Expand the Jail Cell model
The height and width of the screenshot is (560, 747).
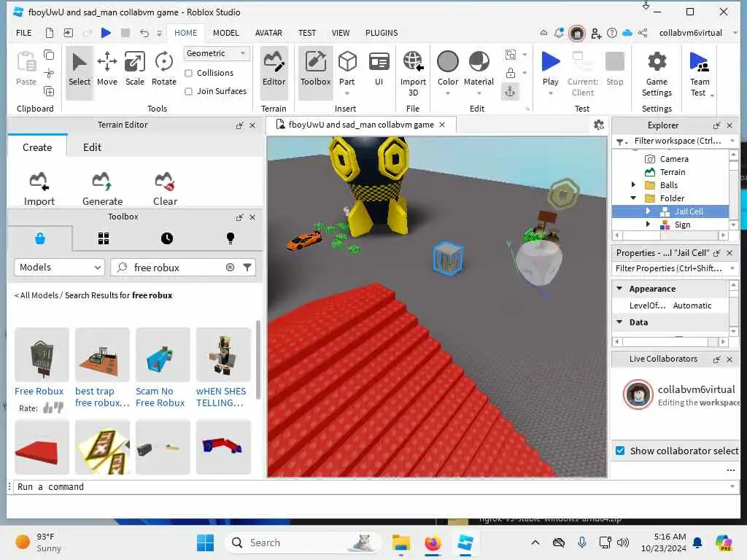[x=648, y=211]
